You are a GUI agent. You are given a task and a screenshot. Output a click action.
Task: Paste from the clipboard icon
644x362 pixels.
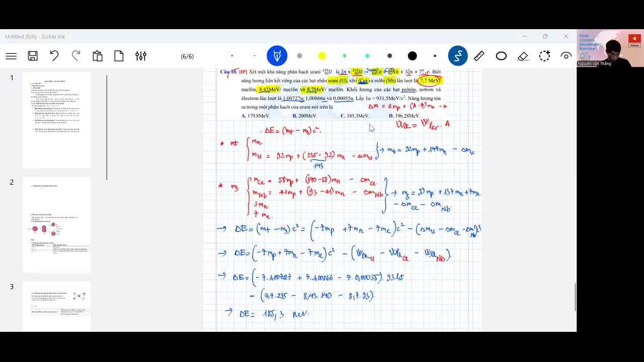(98, 56)
